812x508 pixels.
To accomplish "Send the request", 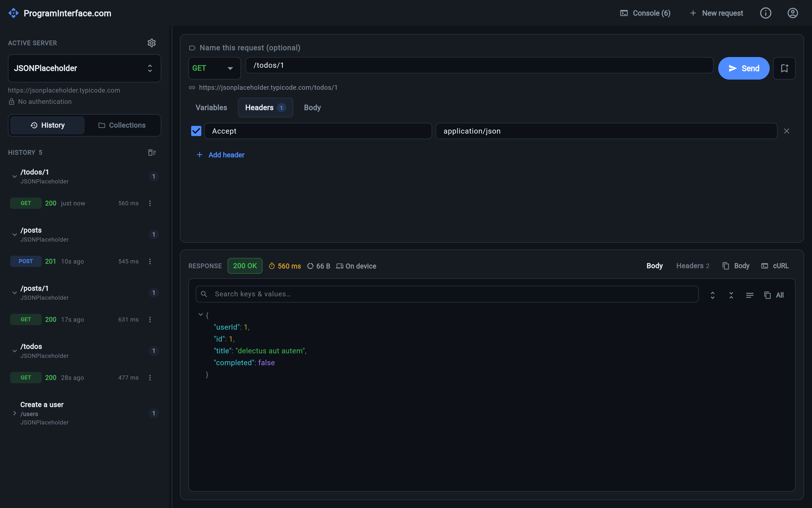I will [744, 68].
